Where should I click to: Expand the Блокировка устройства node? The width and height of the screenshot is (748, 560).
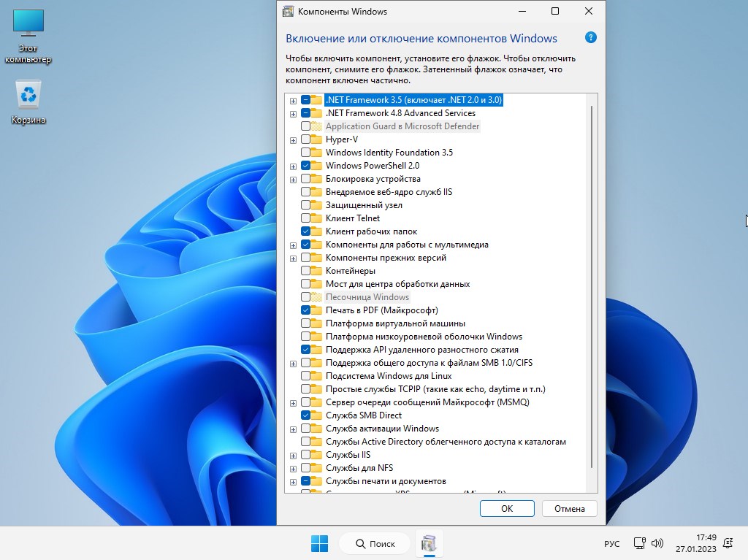point(293,180)
